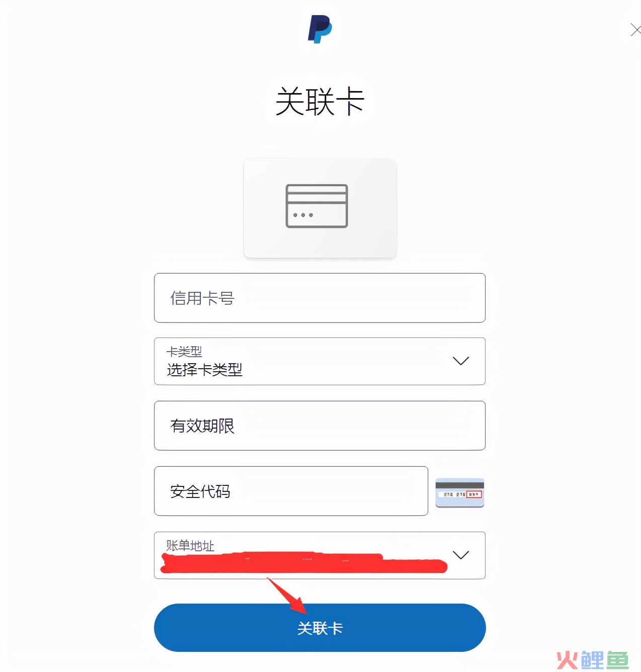Focus the 安全代码 input field
The image size is (641, 672).
pyautogui.click(x=291, y=491)
